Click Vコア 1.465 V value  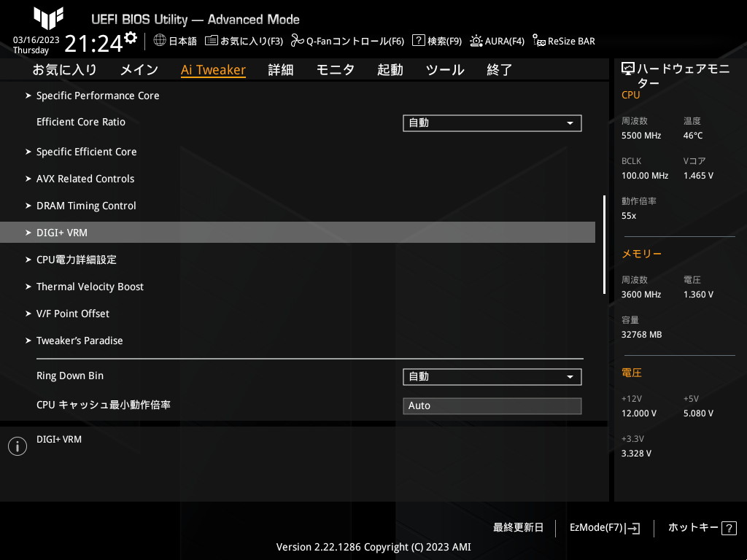click(698, 176)
